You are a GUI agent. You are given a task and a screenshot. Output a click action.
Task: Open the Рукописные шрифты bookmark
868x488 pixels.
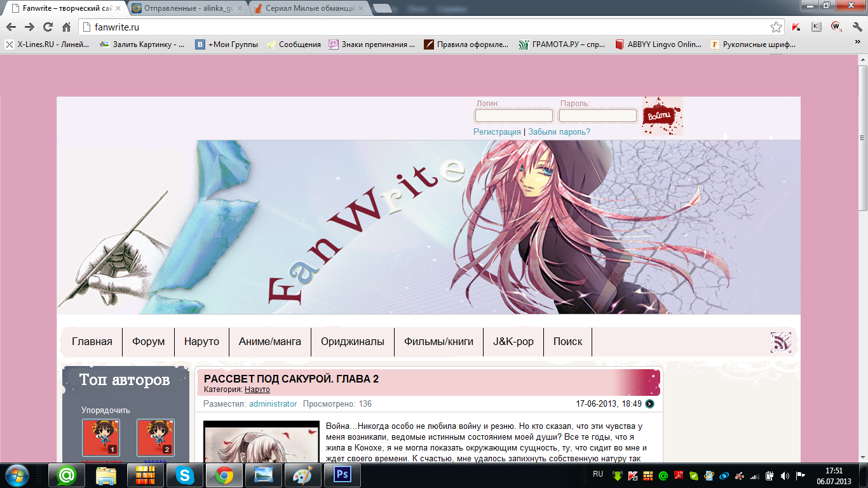752,44
